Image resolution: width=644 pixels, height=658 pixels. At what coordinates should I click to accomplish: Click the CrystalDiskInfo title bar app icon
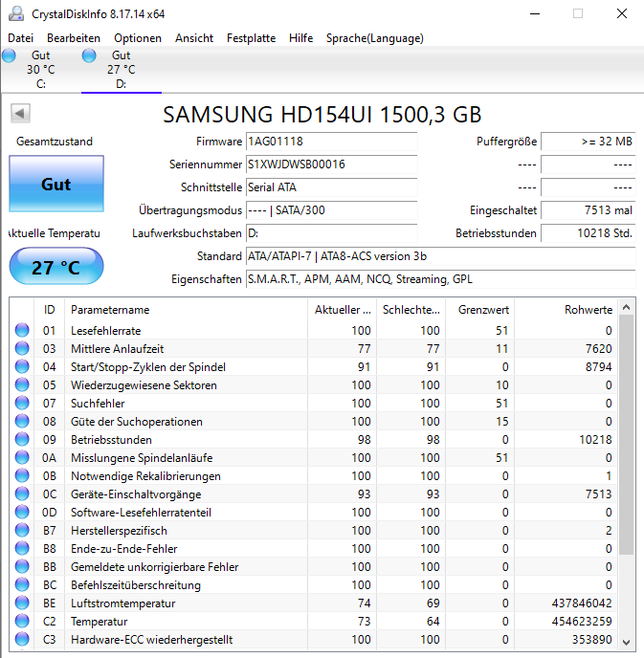pyautogui.click(x=17, y=13)
